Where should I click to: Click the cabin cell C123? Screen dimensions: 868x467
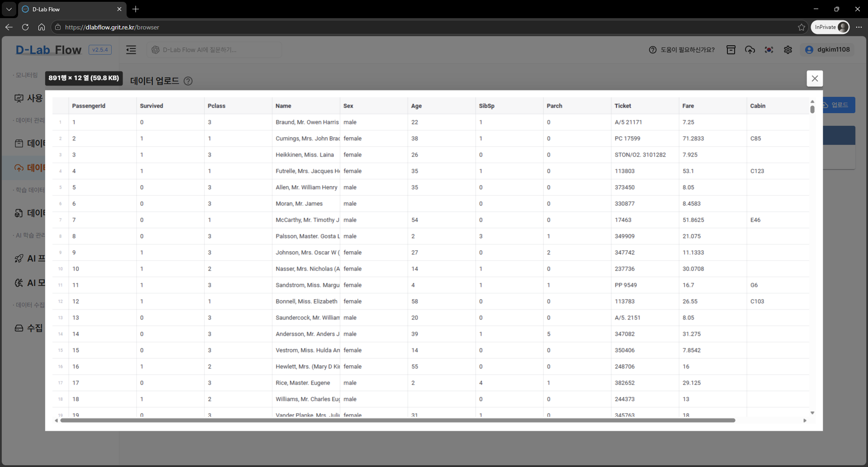778,171
